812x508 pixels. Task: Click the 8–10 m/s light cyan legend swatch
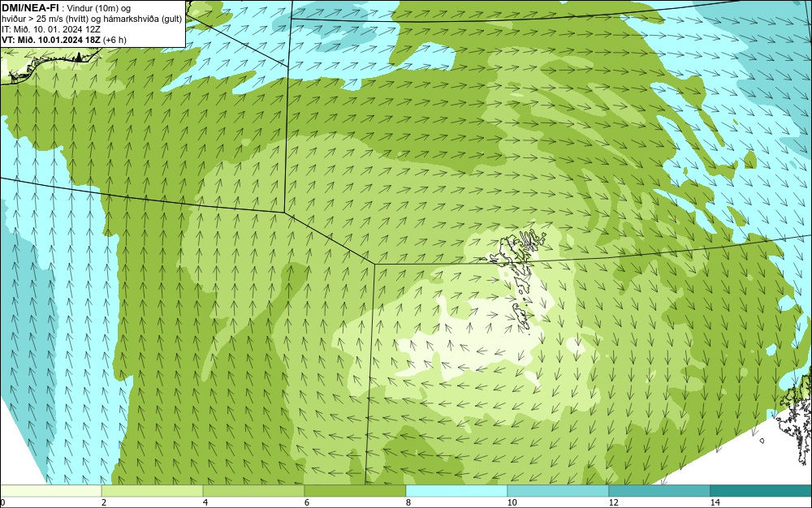456,490
